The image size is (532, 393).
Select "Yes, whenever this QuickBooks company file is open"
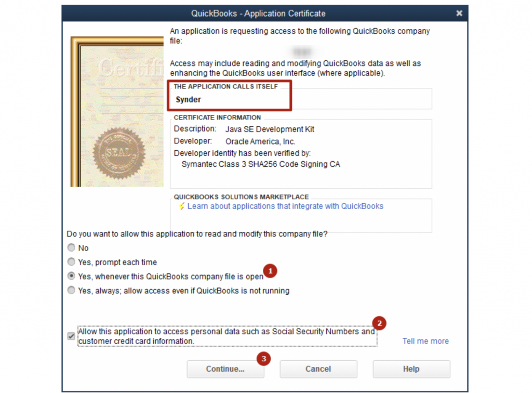71,276
